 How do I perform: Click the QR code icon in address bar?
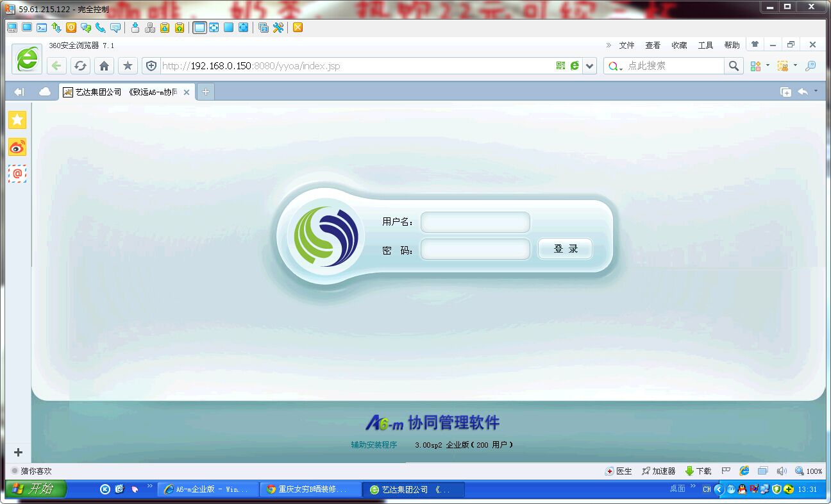coord(561,65)
